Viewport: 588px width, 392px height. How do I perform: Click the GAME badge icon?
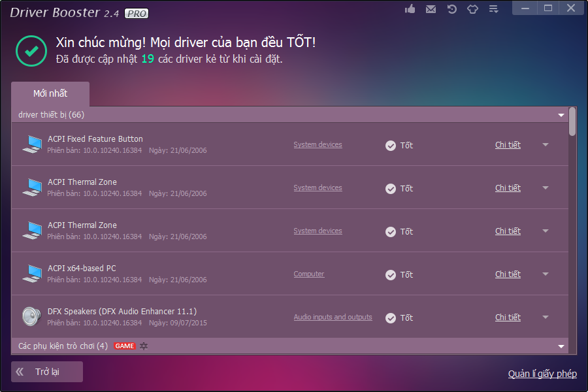pos(125,346)
